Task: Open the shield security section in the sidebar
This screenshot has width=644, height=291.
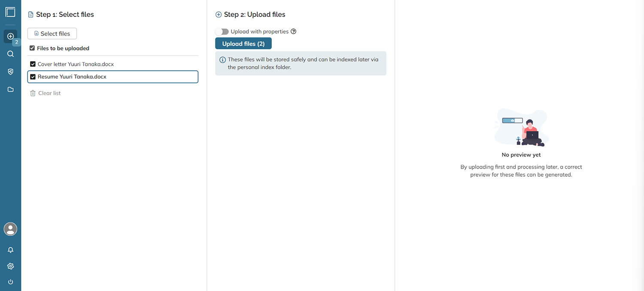Action: [x=10, y=71]
